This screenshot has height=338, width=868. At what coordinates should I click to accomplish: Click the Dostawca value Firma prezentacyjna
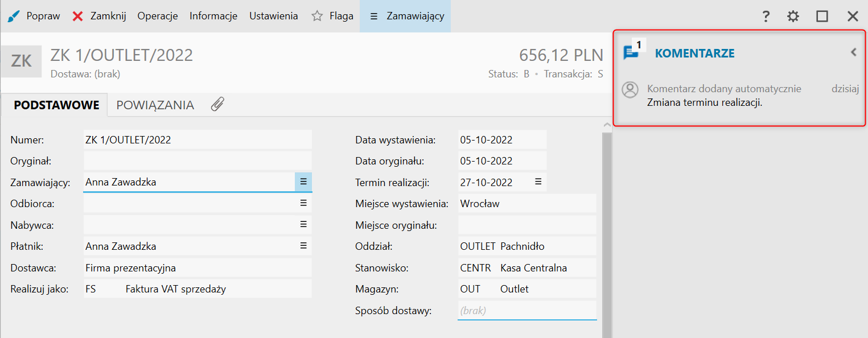pos(198,267)
